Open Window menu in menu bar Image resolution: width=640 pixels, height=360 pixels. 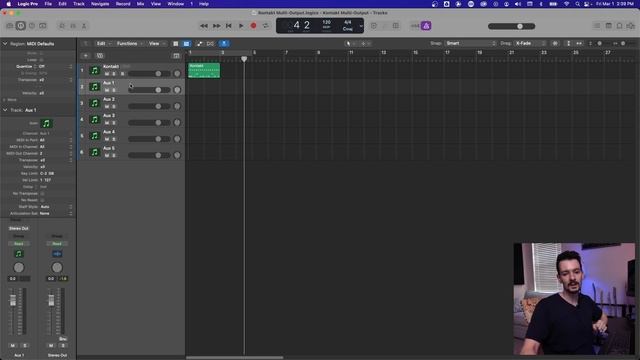point(176,4)
